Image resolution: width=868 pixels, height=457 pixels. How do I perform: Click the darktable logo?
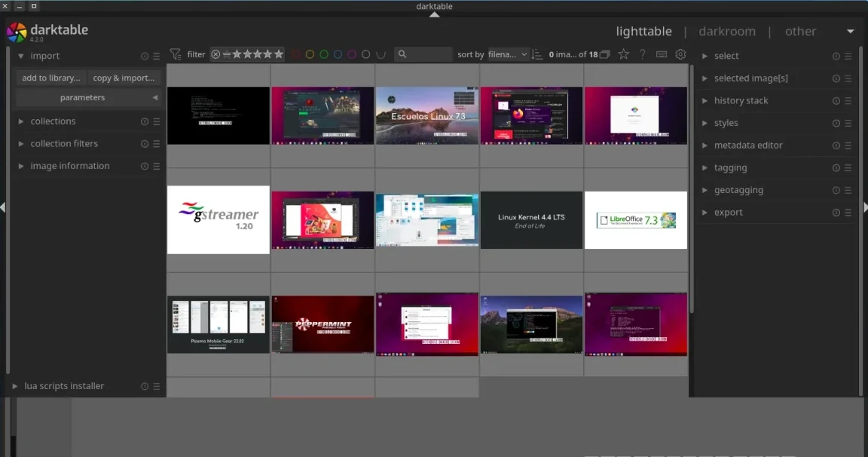[x=17, y=32]
